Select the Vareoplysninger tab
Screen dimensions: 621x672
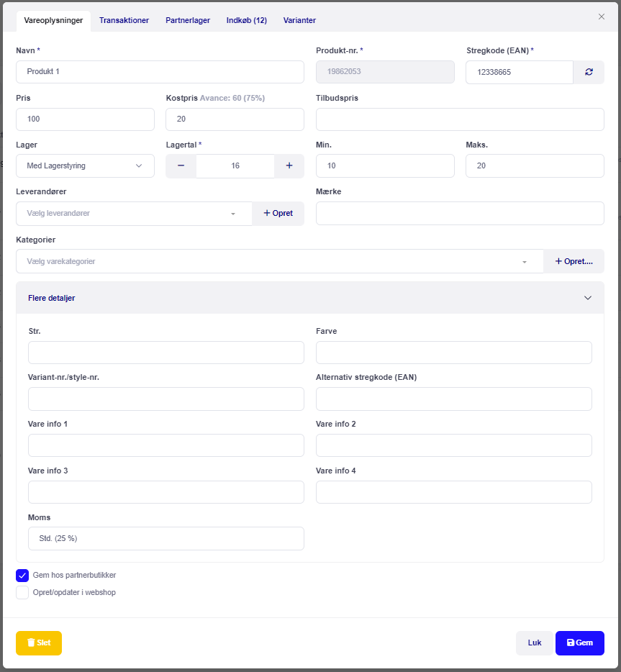(x=53, y=21)
